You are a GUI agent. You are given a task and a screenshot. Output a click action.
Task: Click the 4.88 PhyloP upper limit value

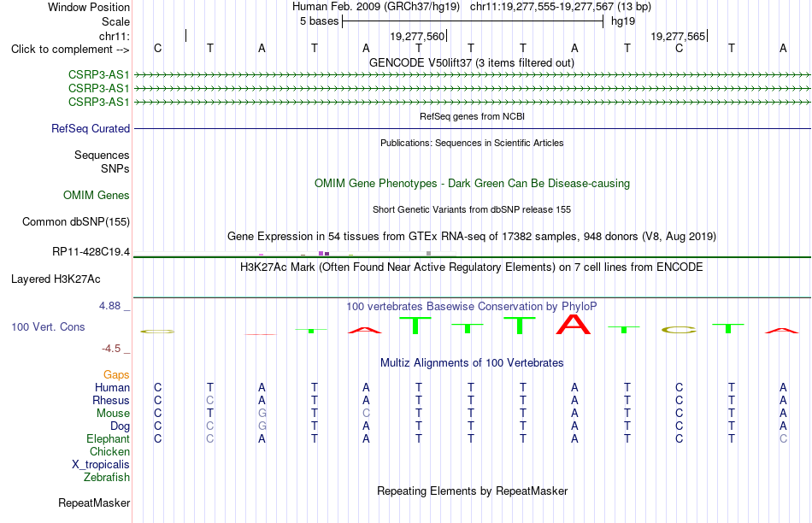coord(109,306)
